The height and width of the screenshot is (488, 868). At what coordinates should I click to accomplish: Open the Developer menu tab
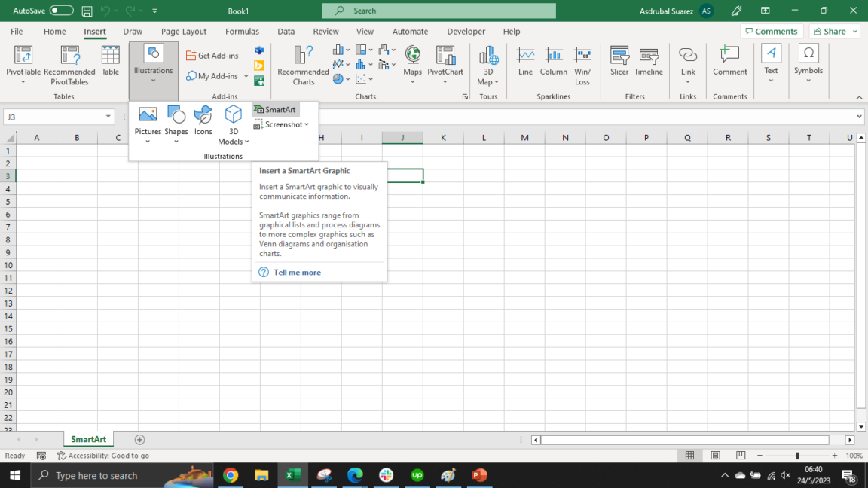[x=466, y=32]
